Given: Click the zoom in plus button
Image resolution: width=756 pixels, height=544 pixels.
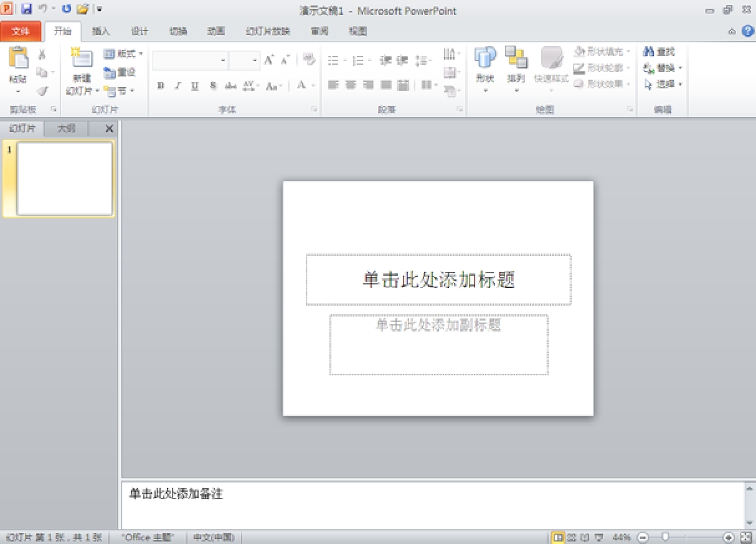Looking at the screenshot, I should click(x=729, y=537).
